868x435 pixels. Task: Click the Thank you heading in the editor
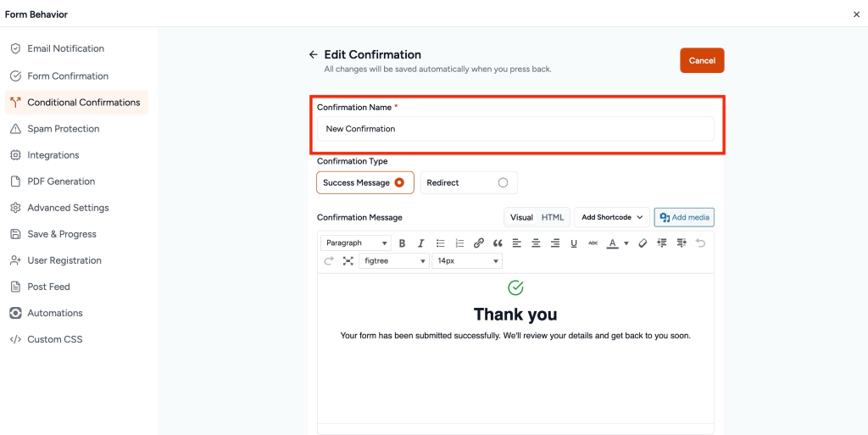[x=515, y=315]
